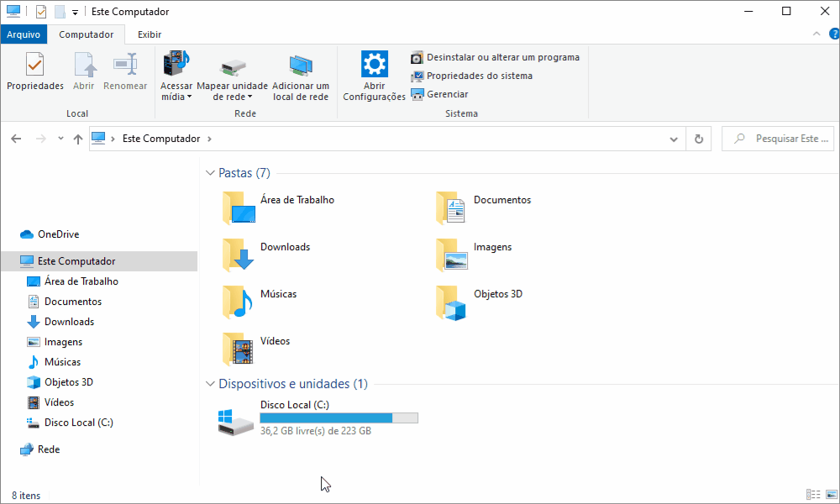Image resolution: width=840 pixels, height=504 pixels.
Task: Select the Objetos 3D folder icon
Action: 451,302
